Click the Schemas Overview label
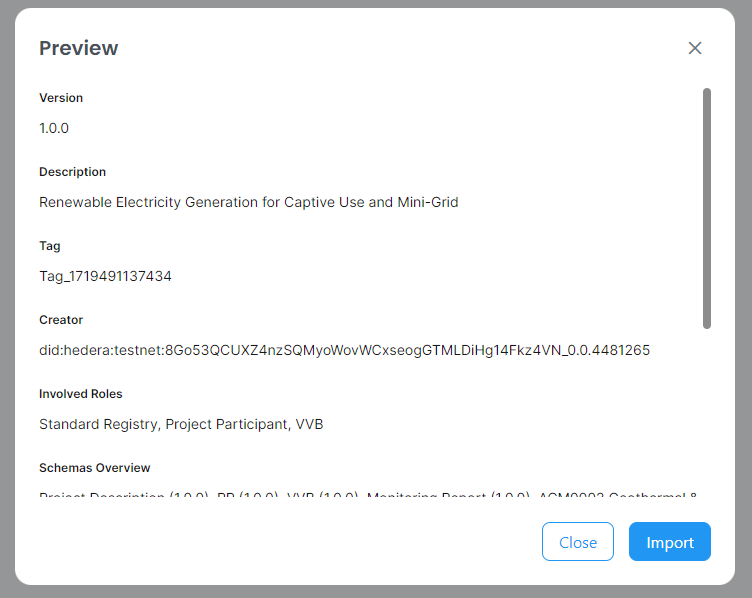This screenshot has height=598, width=752. [95, 468]
